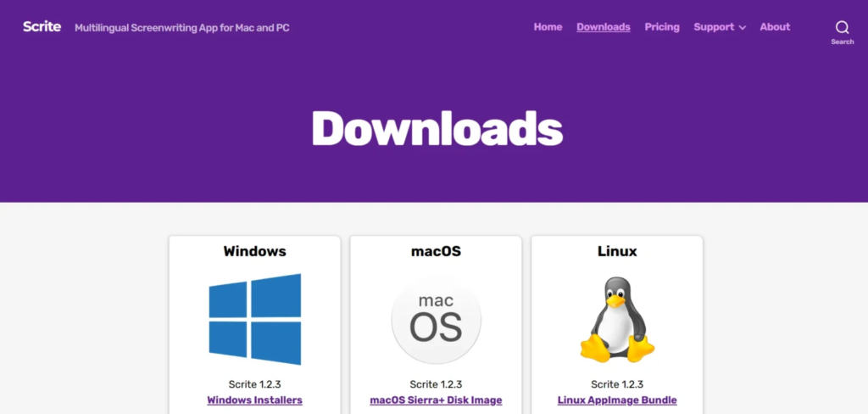Open the About page

(775, 27)
